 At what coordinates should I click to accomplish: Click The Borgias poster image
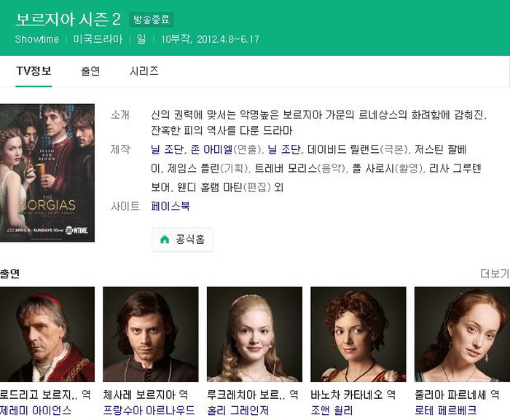point(47,173)
